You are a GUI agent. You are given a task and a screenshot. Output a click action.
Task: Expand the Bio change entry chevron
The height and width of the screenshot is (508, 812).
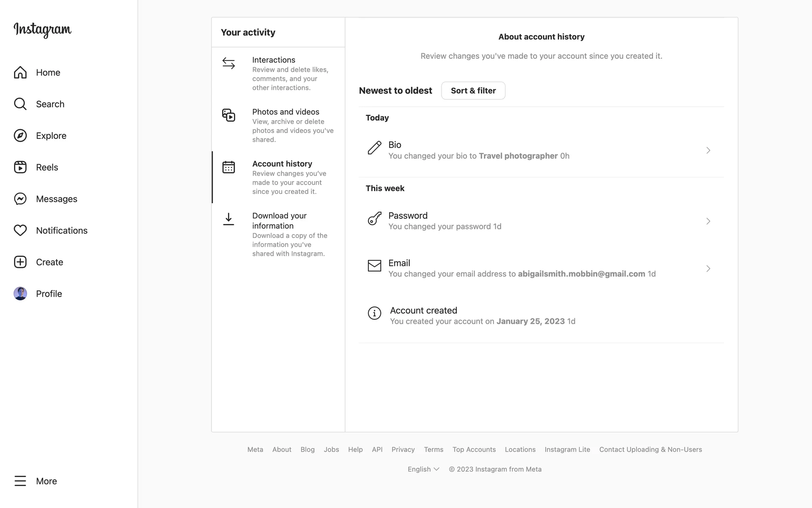pos(708,150)
